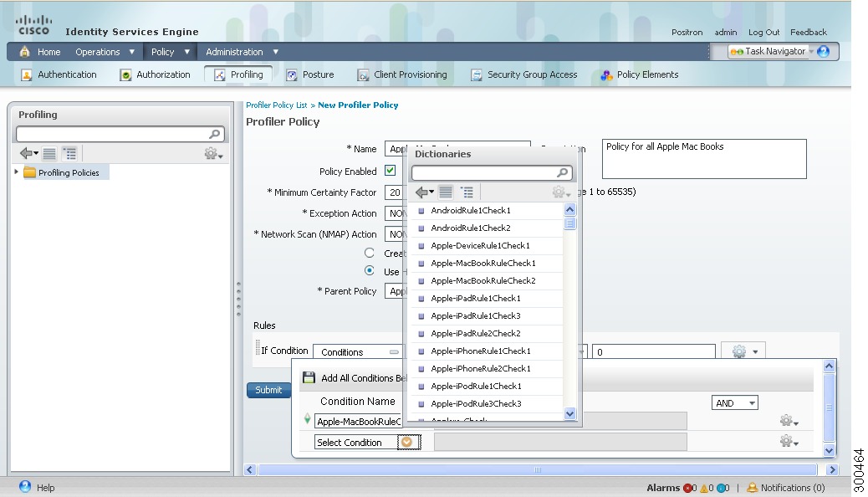Click the save icon beside Add All Conditions
The height and width of the screenshot is (497, 868).
click(x=309, y=378)
